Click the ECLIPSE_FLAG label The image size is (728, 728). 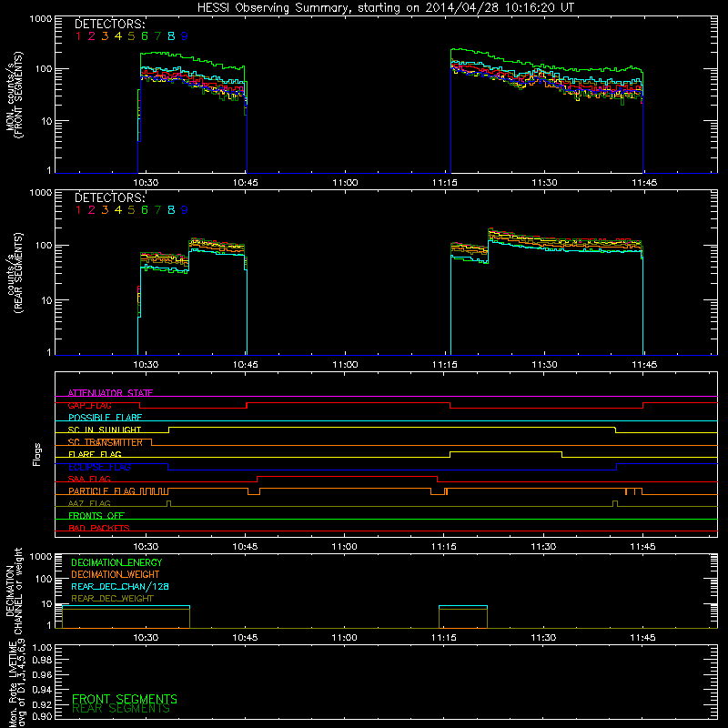pyautogui.click(x=99, y=467)
